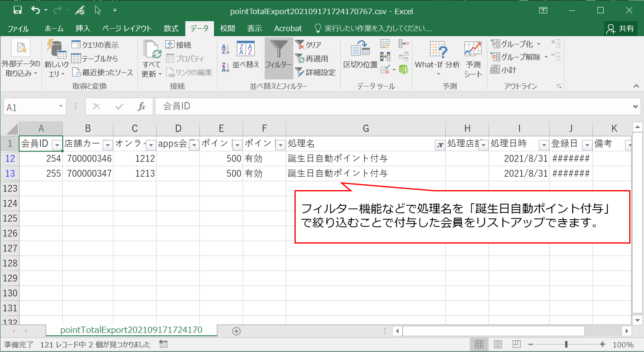The height and width of the screenshot is (352, 644).
Task: Click the クリア filter clear button
Action: (x=308, y=45)
